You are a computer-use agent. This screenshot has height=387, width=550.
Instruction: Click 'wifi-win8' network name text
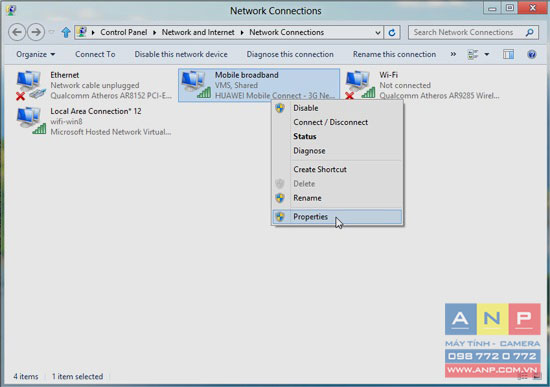(x=66, y=121)
